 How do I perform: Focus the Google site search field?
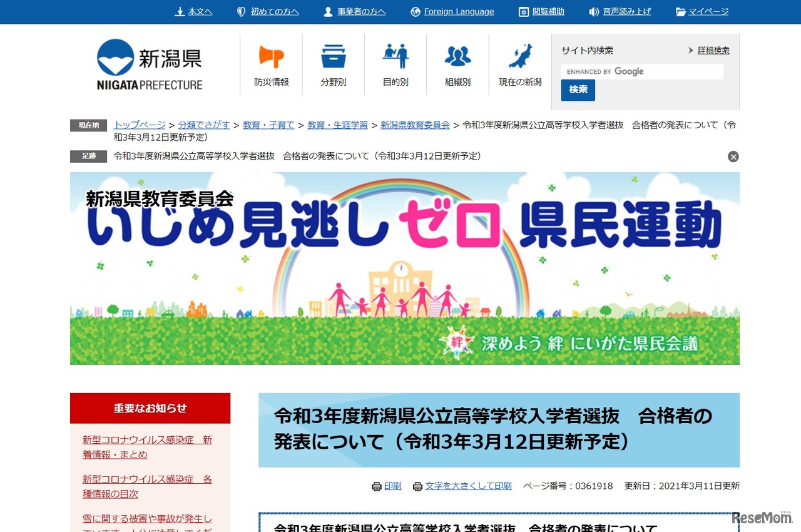coord(642,71)
